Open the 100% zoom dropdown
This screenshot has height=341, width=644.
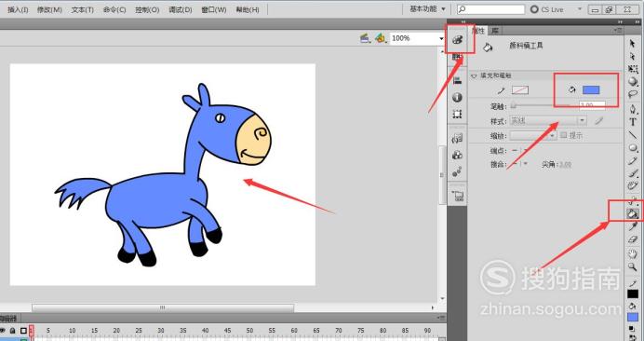(441, 38)
